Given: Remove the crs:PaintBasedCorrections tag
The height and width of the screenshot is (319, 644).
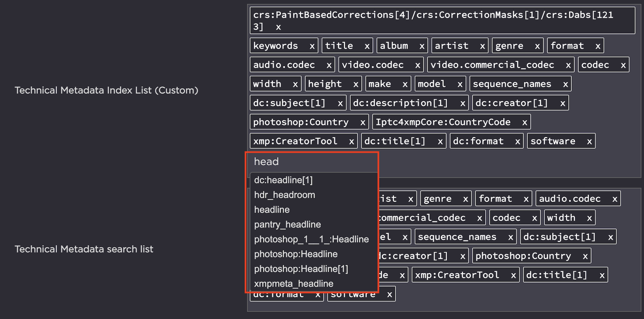Looking at the screenshot, I should [278, 28].
